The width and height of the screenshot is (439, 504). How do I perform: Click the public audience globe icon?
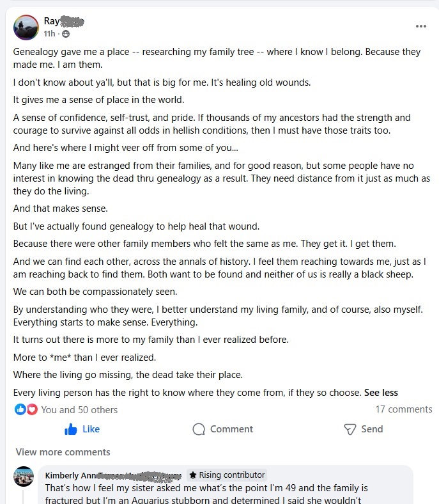click(66, 34)
